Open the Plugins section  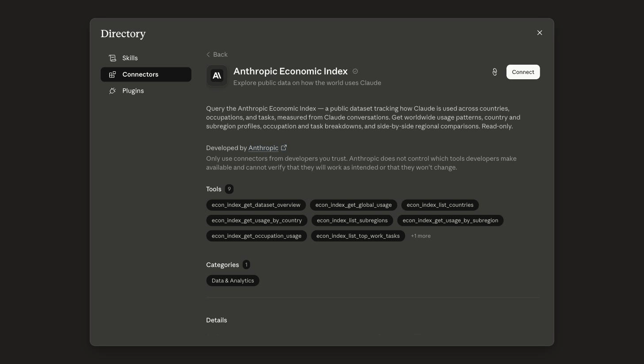pos(146,91)
